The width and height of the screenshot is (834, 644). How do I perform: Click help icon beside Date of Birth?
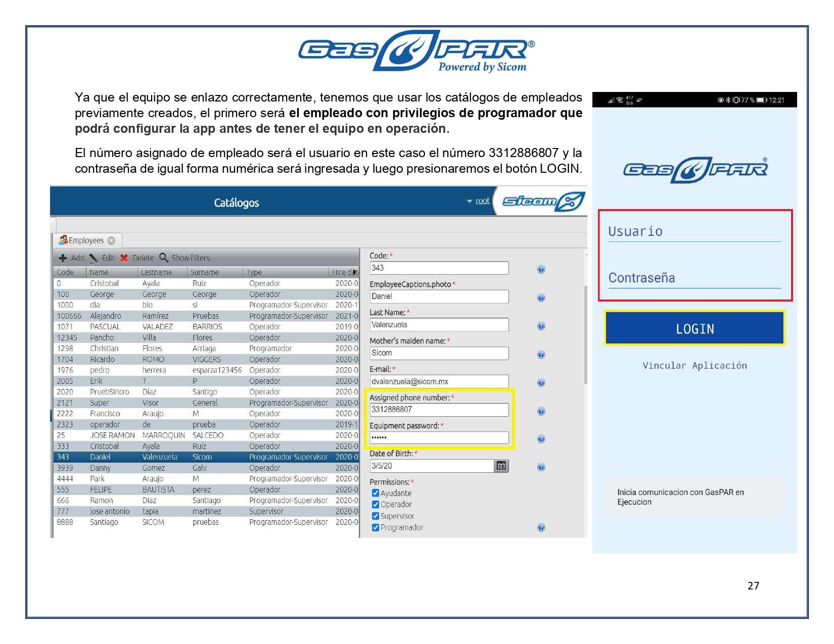click(541, 467)
